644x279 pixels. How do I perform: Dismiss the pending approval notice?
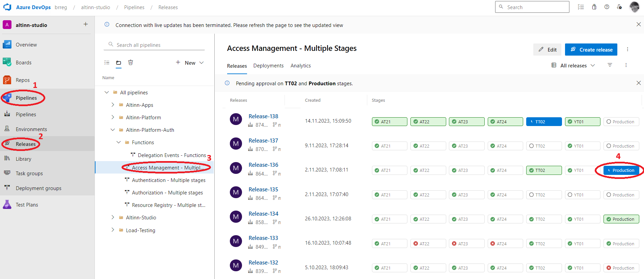point(639,83)
